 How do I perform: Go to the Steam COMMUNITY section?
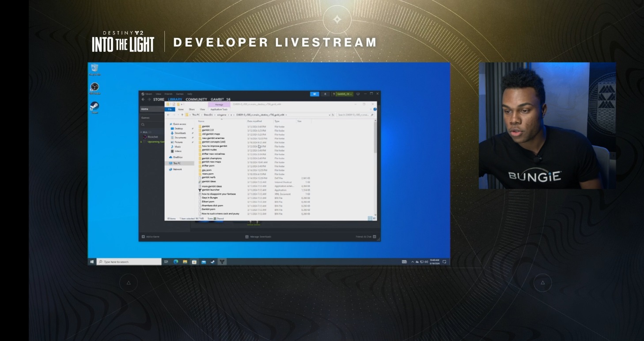pyautogui.click(x=196, y=99)
